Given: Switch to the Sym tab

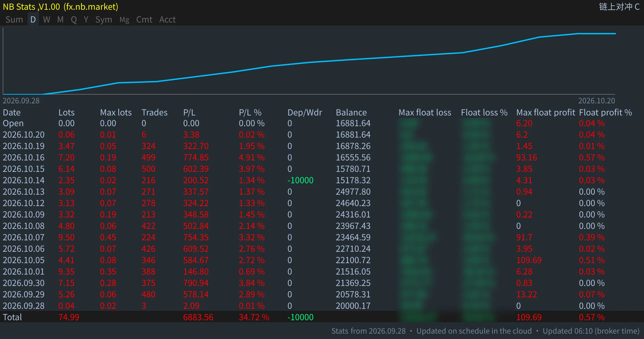Looking at the screenshot, I should 104,19.
